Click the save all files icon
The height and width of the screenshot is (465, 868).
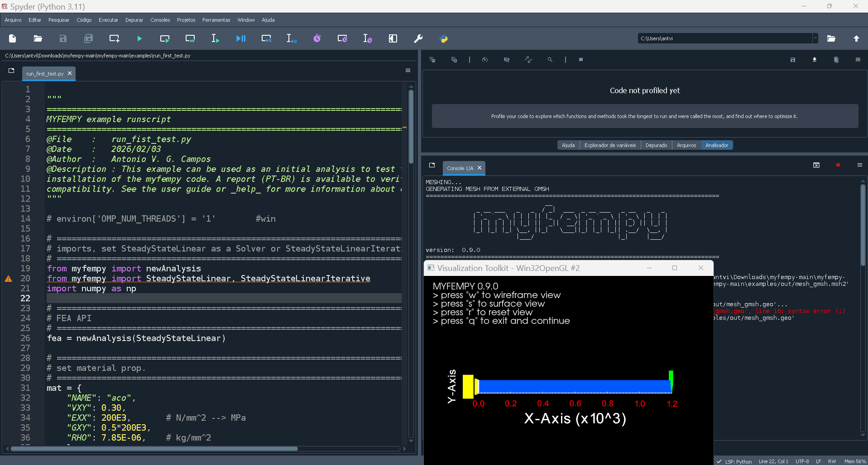[89, 39]
